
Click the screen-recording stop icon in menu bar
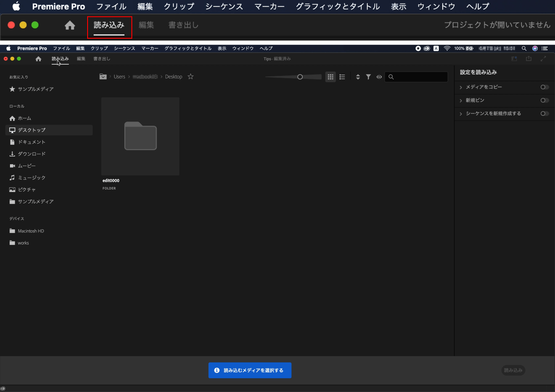[x=418, y=49]
